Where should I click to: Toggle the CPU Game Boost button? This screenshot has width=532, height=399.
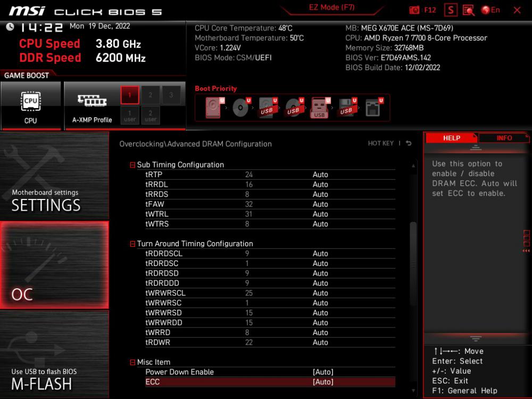pos(30,105)
